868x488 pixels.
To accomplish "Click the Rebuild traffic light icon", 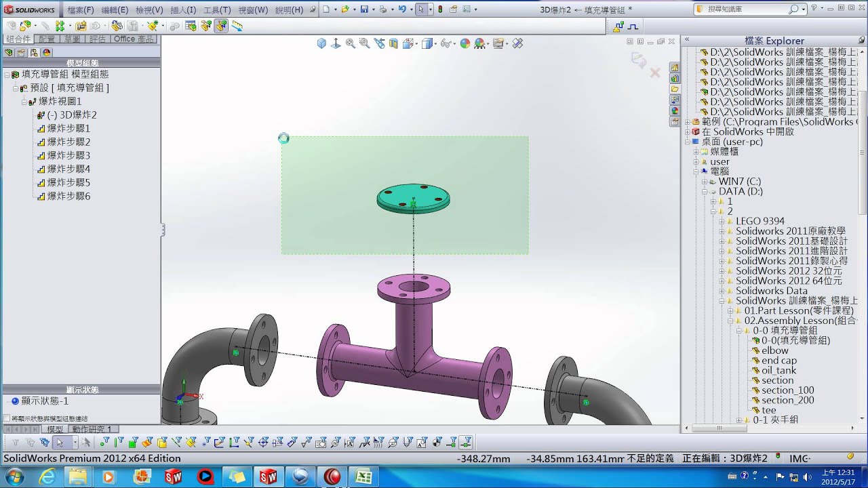I will [x=439, y=9].
